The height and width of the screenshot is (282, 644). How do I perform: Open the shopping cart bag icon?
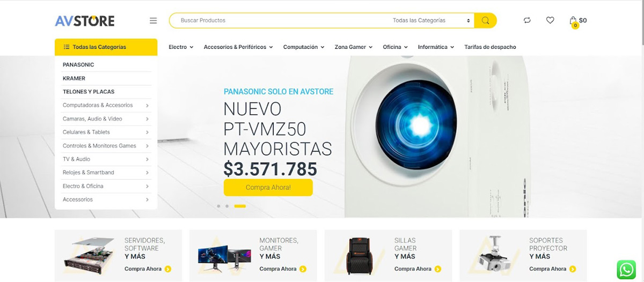point(573,21)
